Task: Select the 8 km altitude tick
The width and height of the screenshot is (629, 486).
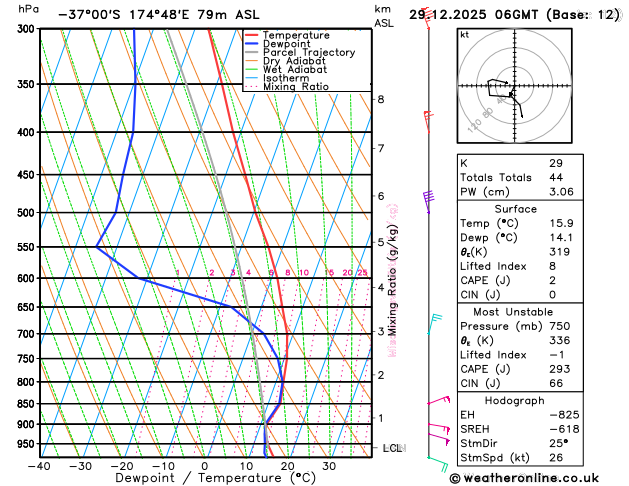Action: (x=381, y=99)
